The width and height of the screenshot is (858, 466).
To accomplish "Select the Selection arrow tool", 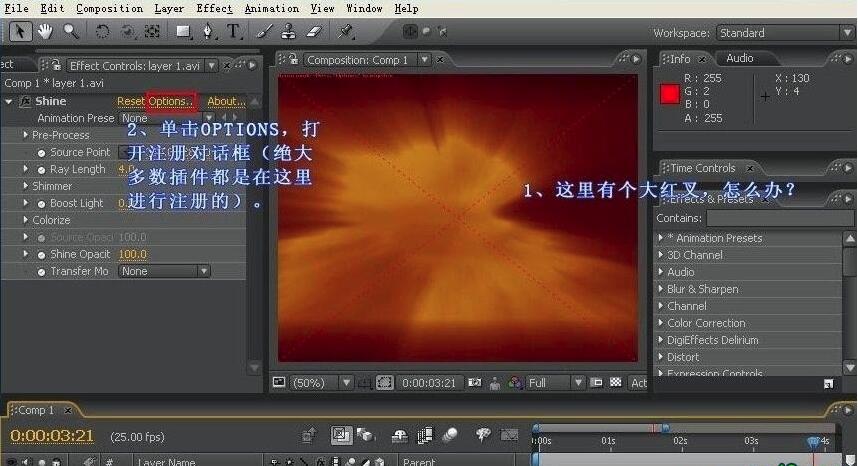I will [20, 31].
